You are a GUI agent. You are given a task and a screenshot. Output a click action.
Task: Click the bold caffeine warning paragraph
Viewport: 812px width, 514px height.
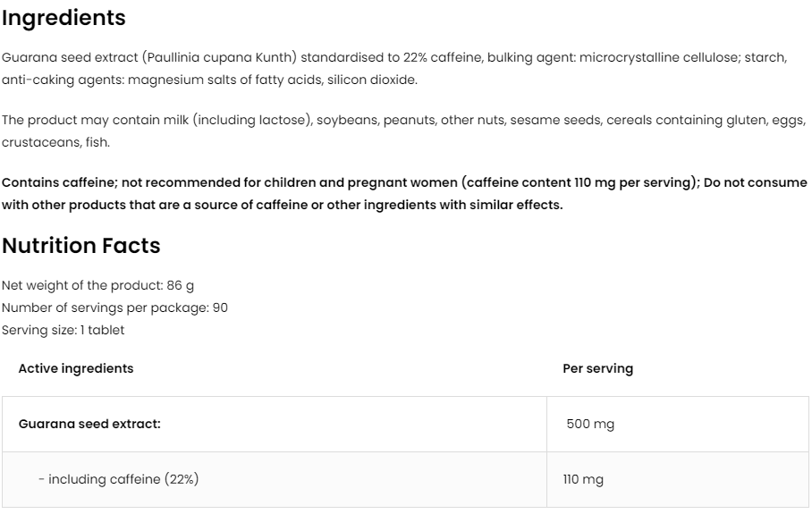[402, 193]
